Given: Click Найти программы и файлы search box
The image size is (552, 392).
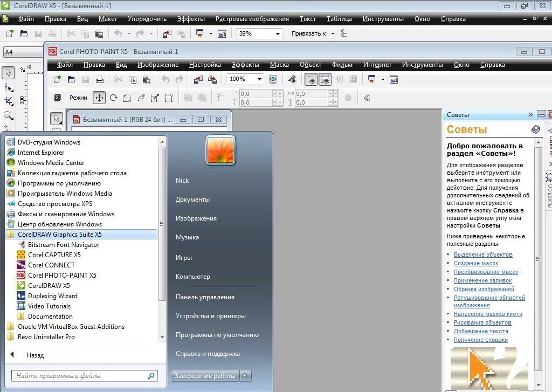Looking at the screenshot, I should point(85,376).
